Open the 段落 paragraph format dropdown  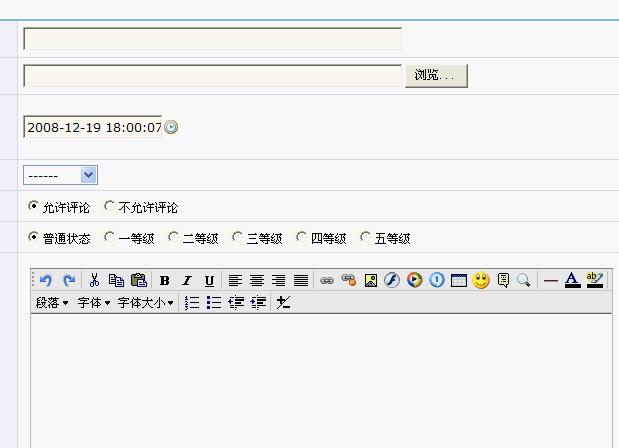coord(52,303)
